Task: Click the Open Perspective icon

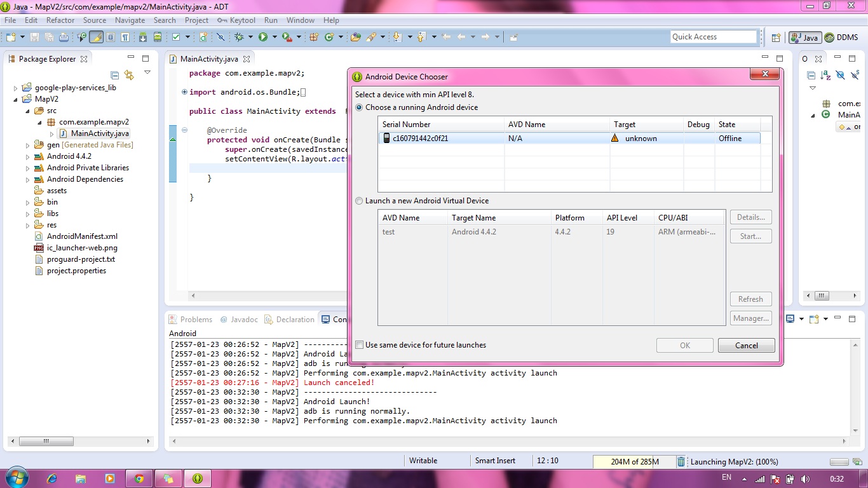Action: 776,37
